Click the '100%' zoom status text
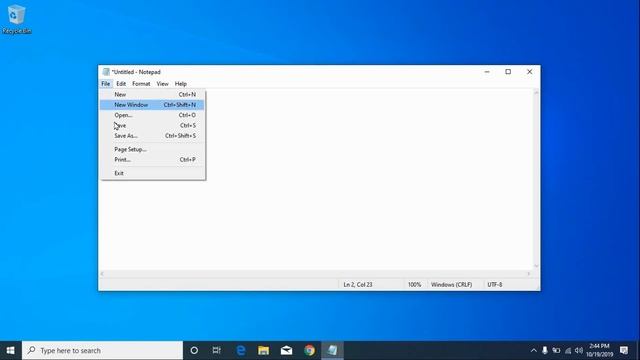The width and height of the screenshot is (640, 360). point(414,284)
